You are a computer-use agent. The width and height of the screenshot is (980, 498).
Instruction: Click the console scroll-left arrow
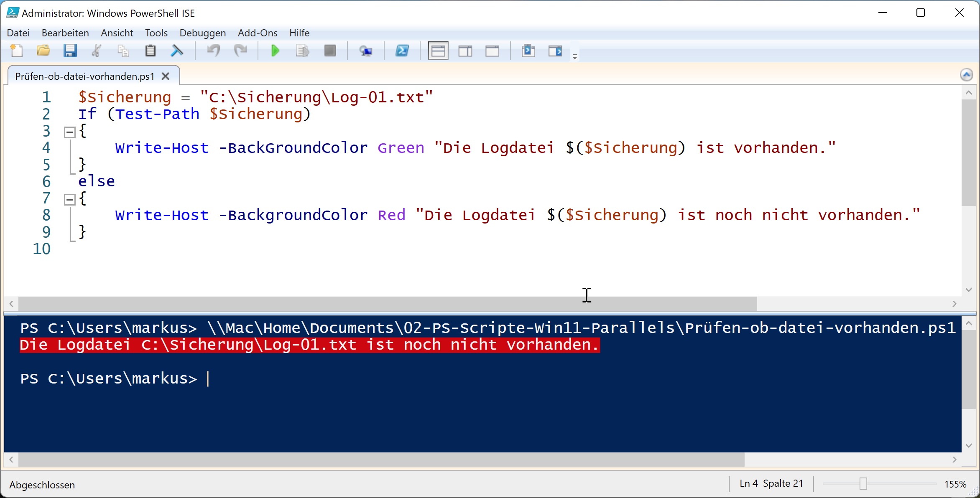pyautogui.click(x=11, y=460)
